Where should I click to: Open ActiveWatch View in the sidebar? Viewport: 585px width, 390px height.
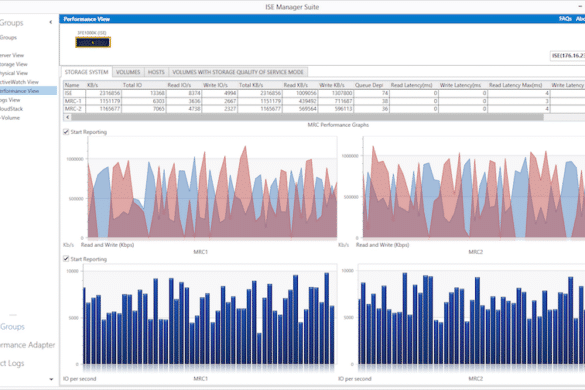(19, 82)
